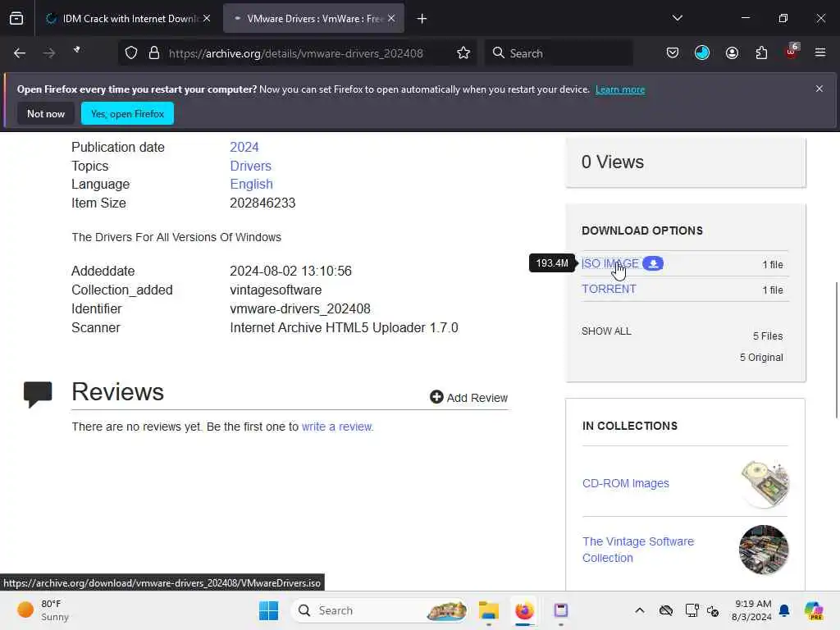This screenshot has height=630, width=840.
Task: Click the notification bell icon
Action: [x=784, y=610]
